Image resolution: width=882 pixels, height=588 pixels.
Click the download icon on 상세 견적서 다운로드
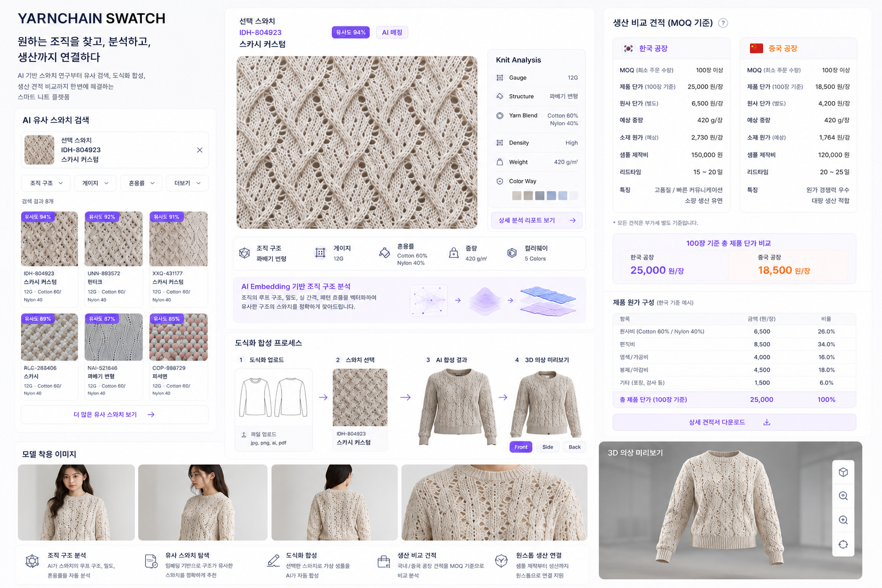[x=767, y=422]
